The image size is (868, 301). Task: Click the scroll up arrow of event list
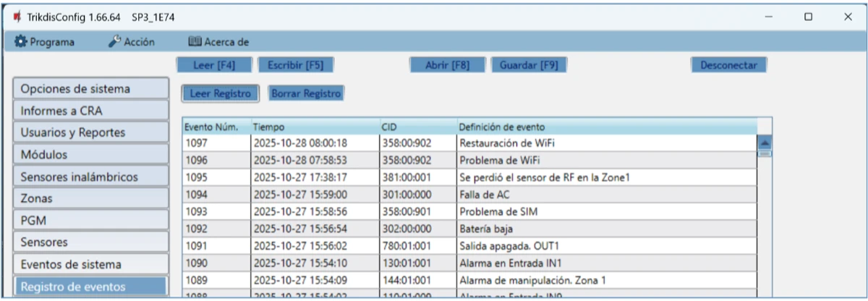coord(764,143)
